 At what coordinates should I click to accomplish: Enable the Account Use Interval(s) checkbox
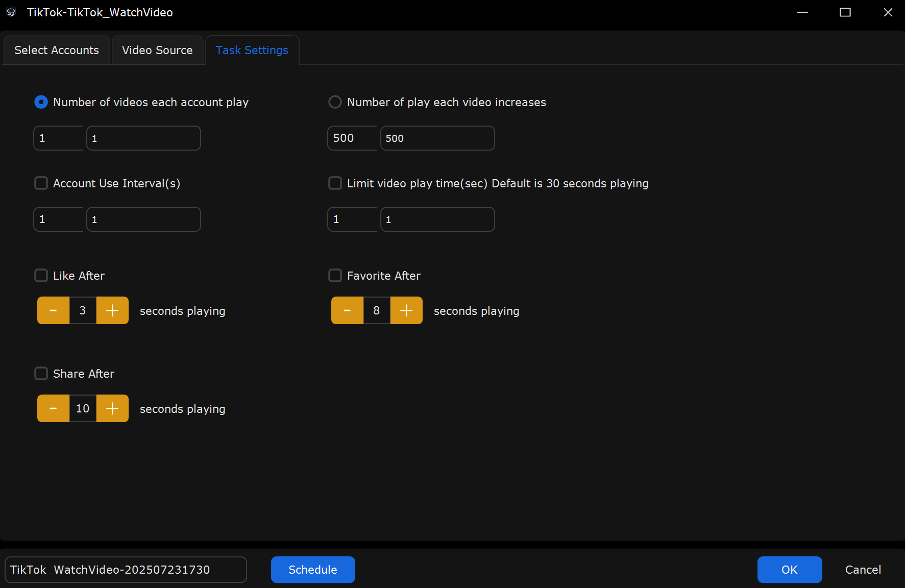tap(41, 183)
